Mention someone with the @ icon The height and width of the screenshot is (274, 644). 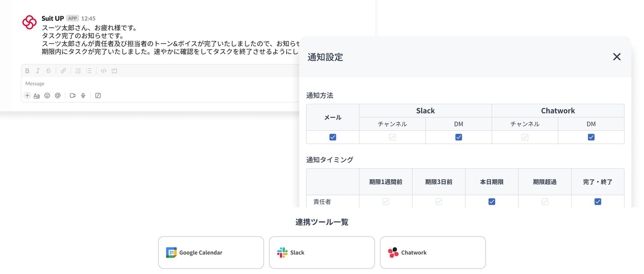click(58, 95)
